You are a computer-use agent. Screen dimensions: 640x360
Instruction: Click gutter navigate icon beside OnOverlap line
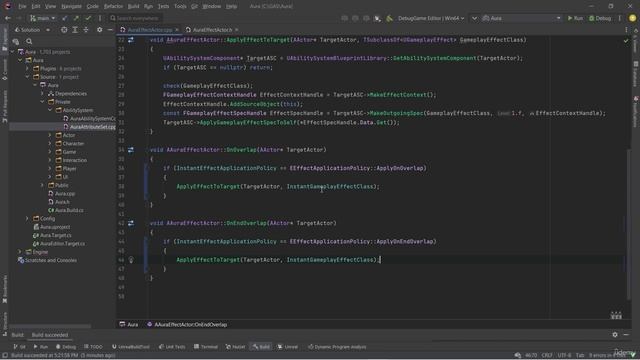(131, 150)
